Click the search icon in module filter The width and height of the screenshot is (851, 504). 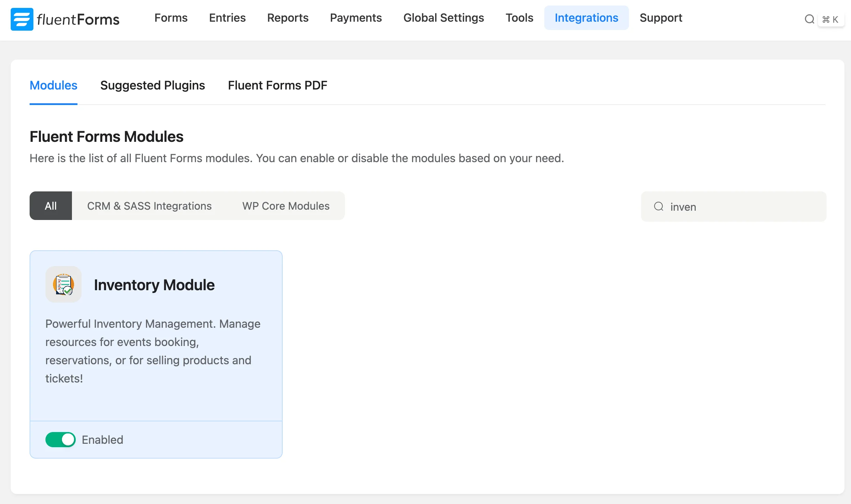coord(659,207)
